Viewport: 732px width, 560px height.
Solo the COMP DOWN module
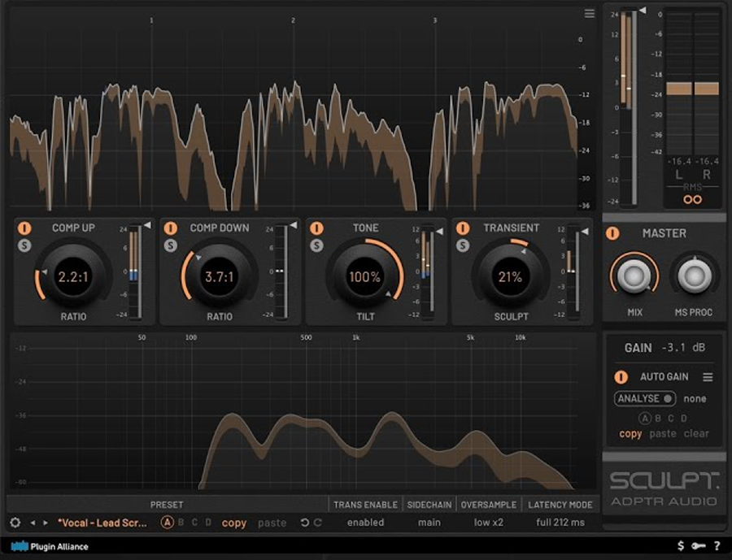[171, 245]
